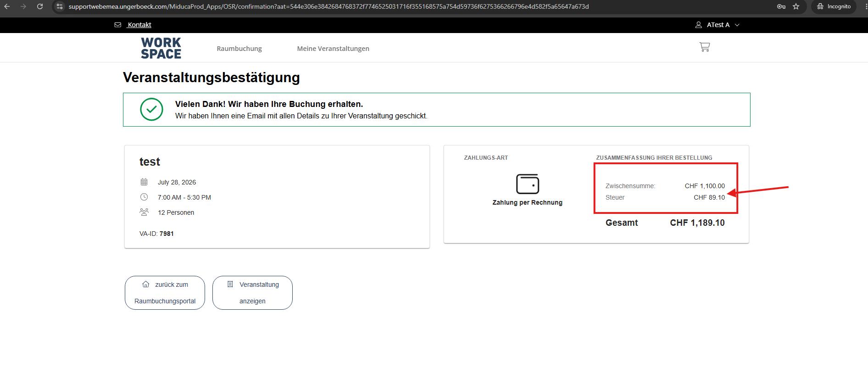Click the green success checkmark icon

tap(151, 109)
